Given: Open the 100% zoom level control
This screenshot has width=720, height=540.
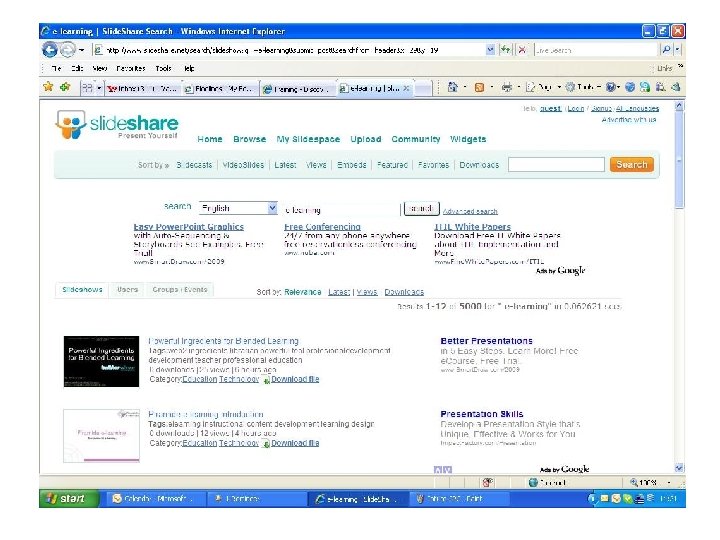Looking at the screenshot, I should pyautogui.click(x=651, y=483).
